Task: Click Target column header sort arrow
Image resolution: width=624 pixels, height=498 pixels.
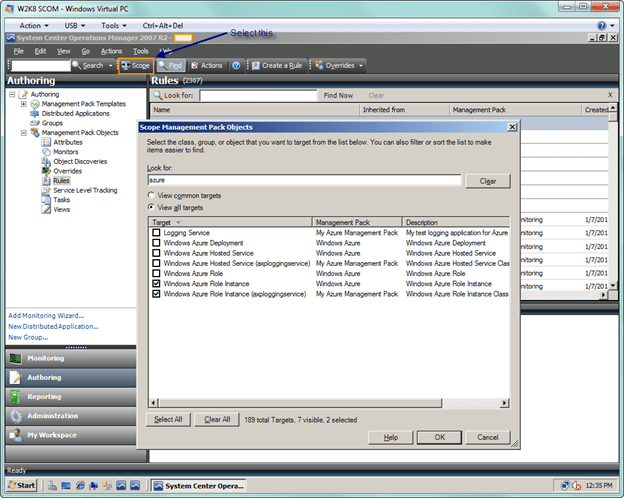Action: (178, 223)
